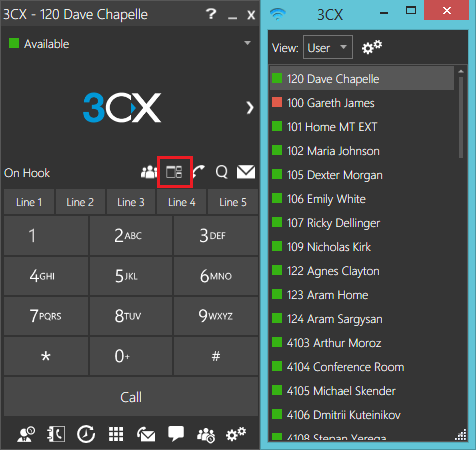The width and height of the screenshot is (476, 450).
Task: Open voicemail envelope icon above Line 5
Action: 246,172
